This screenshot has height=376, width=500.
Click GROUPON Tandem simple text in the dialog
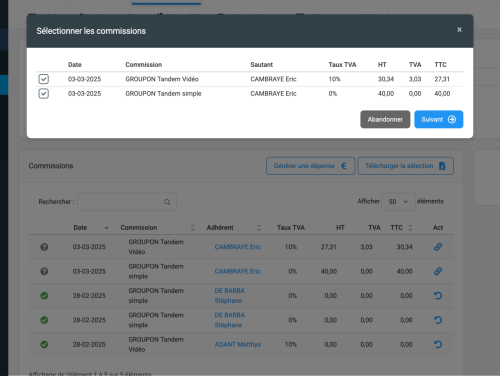tap(163, 94)
